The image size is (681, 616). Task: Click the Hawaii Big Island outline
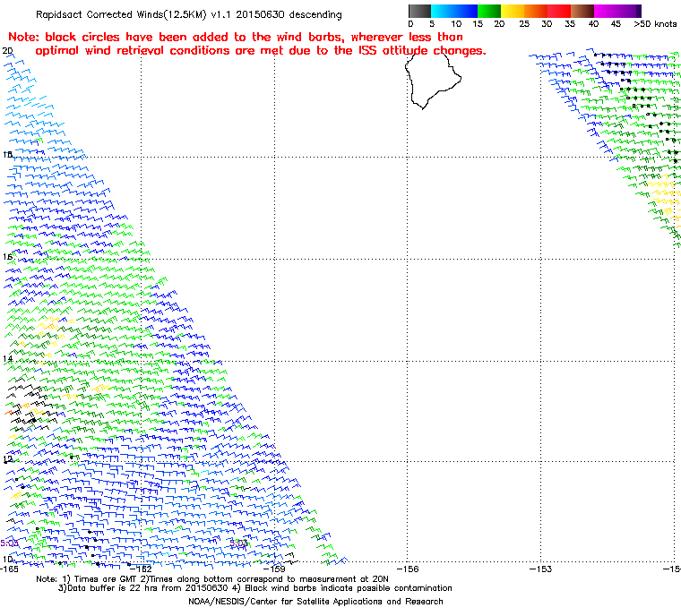click(x=433, y=81)
